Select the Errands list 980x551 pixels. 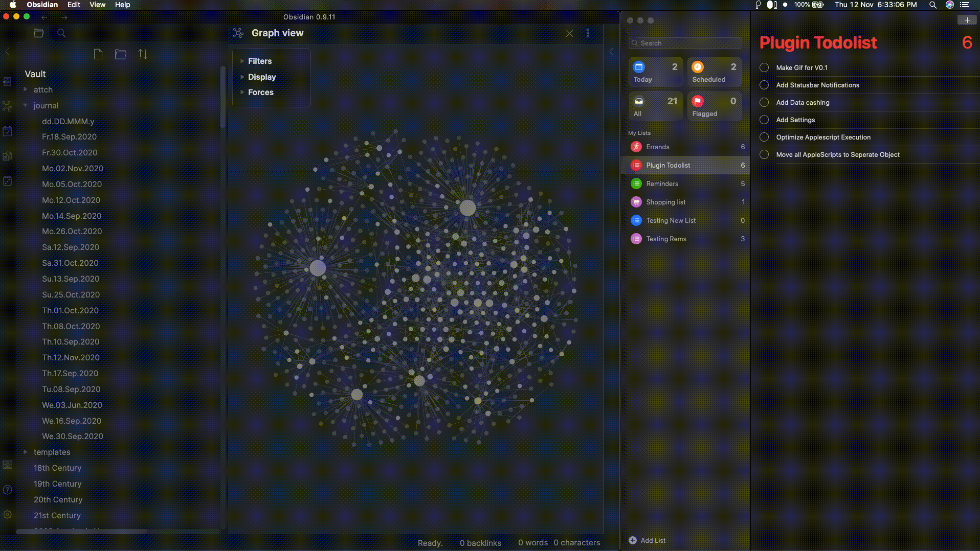click(685, 147)
